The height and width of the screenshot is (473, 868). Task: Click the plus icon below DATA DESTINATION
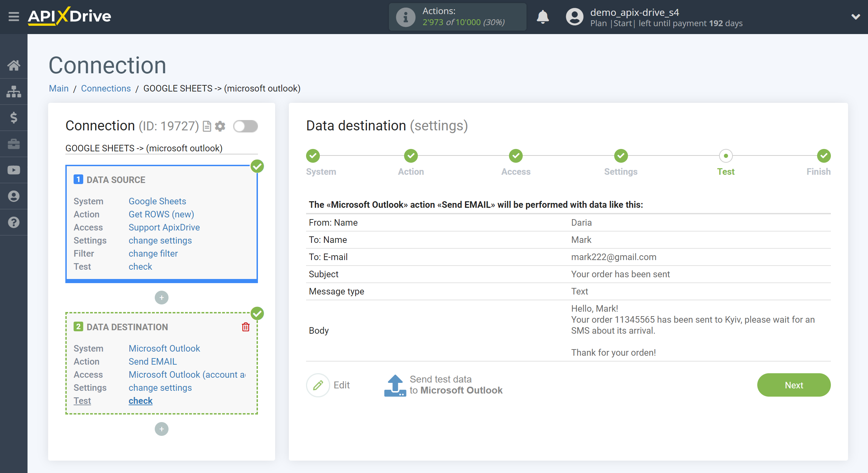(x=162, y=429)
